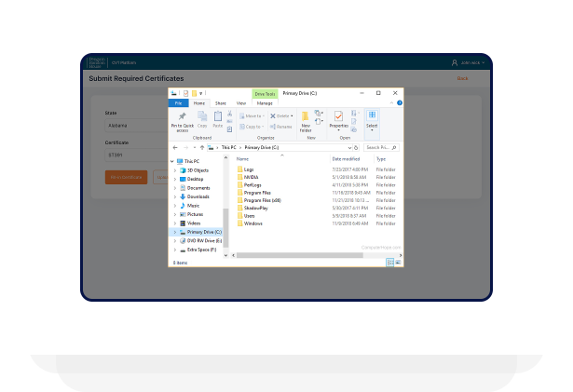Expand the Downloads tree node
The image size is (573, 392).
coord(175,196)
